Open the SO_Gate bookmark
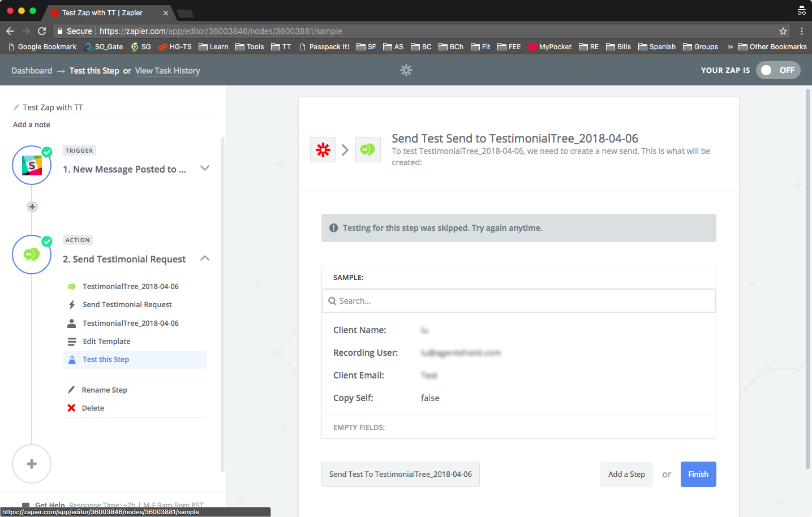The height and width of the screenshot is (517, 812). click(x=104, y=47)
